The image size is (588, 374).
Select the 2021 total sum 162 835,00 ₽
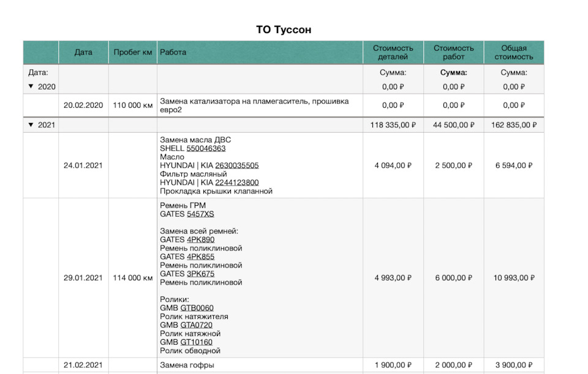pyautogui.click(x=514, y=125)
